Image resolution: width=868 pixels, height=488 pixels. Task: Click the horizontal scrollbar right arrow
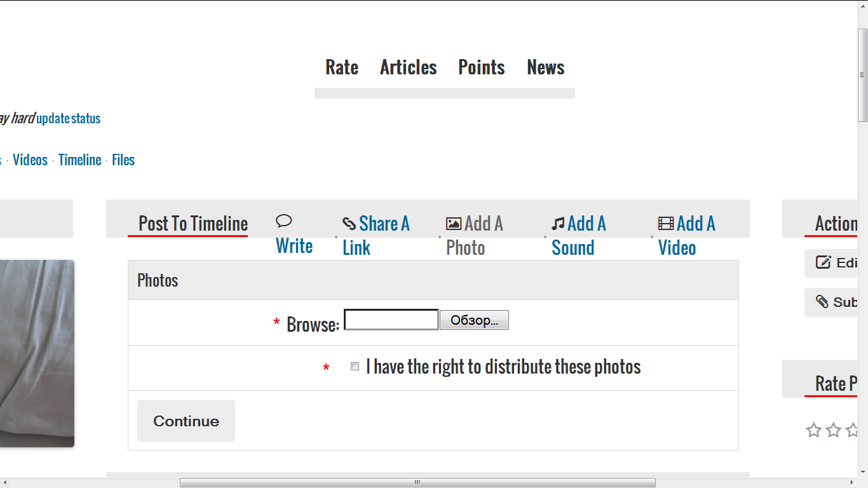pyautogui.click(x=852, y=483)
